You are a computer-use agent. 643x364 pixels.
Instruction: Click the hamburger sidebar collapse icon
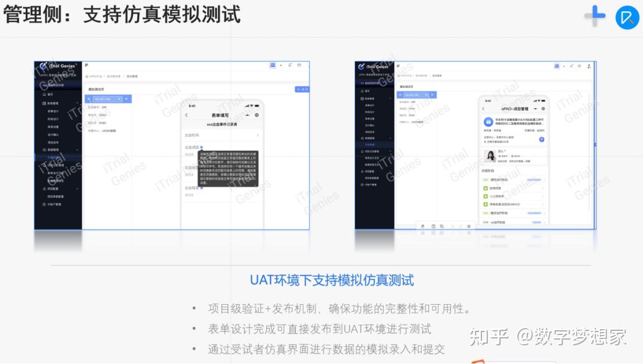85,66
